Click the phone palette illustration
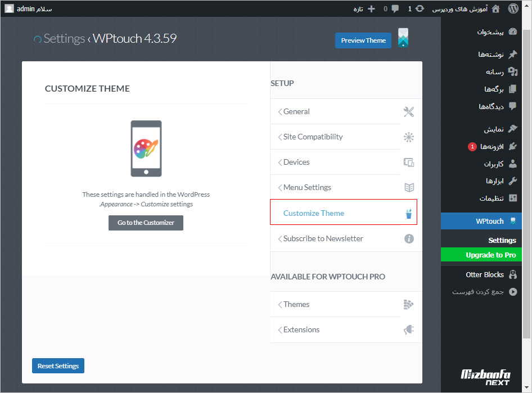 pos(146,148)
